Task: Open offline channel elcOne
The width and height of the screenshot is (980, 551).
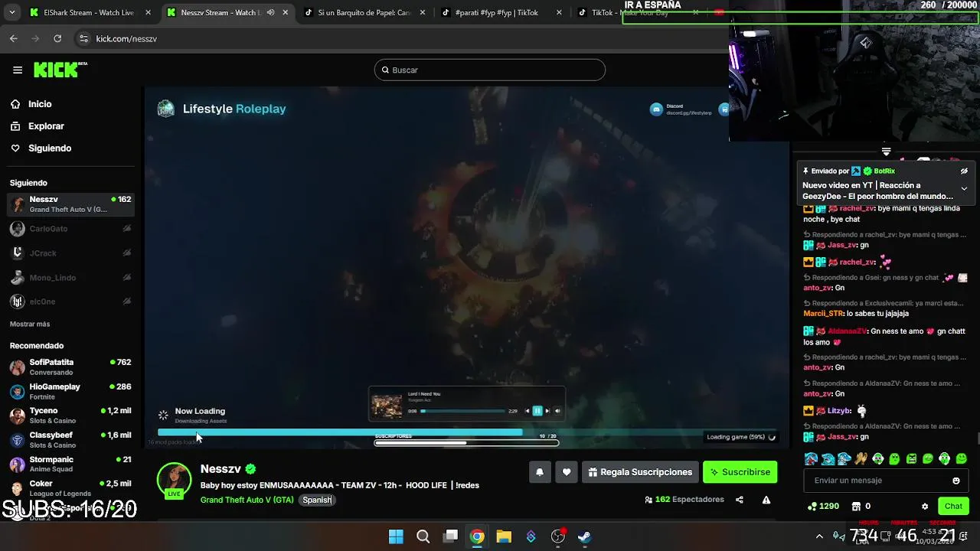Action: tap(71, 302)
